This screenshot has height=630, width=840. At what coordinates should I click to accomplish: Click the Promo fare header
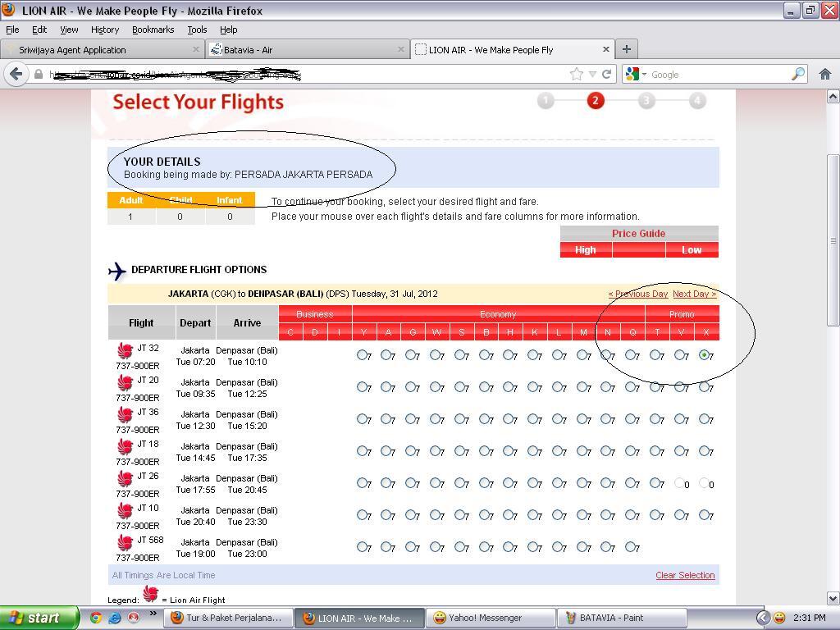pos(682,314)
